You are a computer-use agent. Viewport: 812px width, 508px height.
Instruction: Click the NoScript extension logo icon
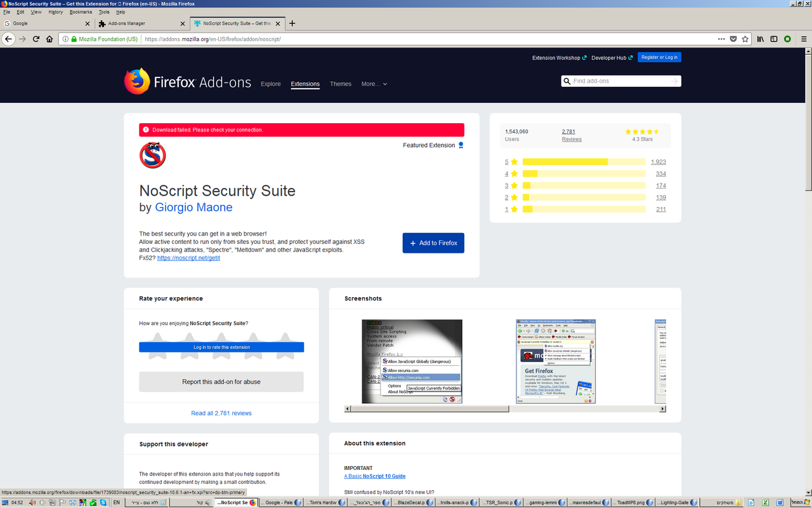[x=152, y=156]
